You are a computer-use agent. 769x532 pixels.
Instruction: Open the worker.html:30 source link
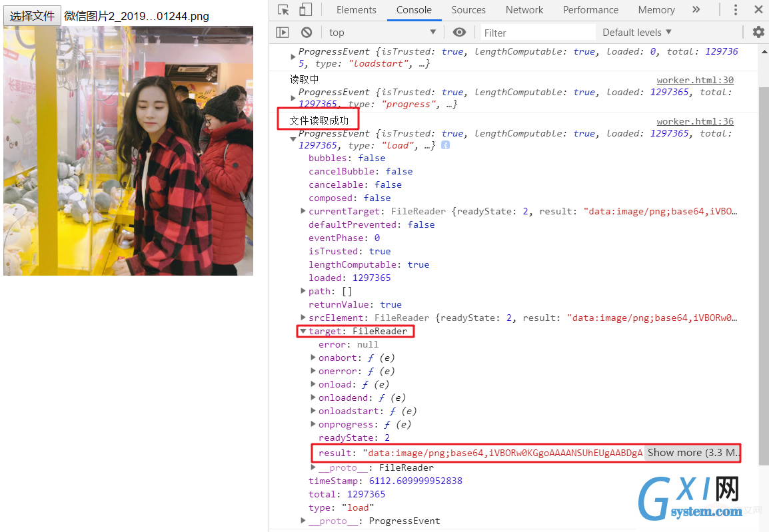coord(695,81)
